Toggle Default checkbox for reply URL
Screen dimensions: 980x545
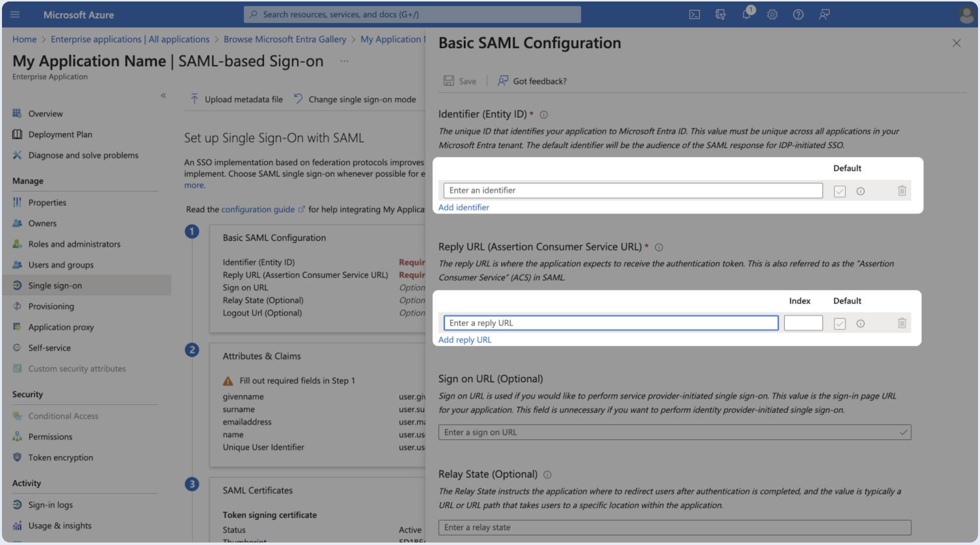click(x=839, y=324)
